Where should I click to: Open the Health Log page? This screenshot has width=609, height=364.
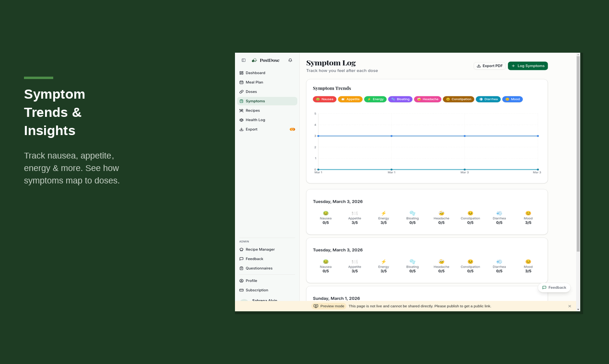[x=267, y=120]
